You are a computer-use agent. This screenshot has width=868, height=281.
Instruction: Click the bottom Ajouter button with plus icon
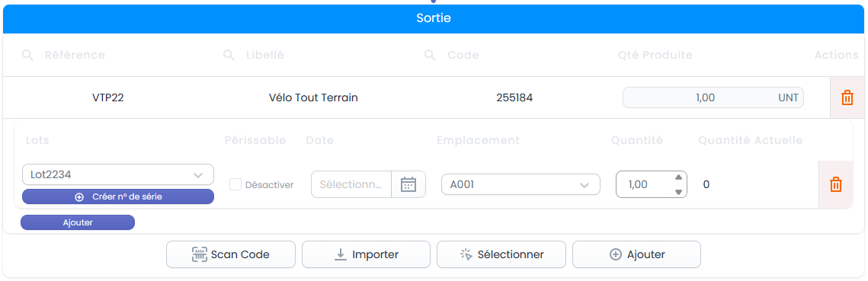coord(636,254)
